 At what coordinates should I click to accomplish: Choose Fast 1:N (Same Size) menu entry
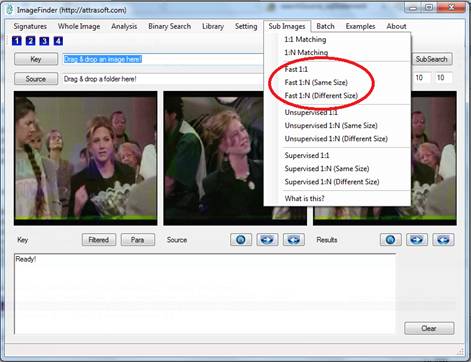[316, 82]
